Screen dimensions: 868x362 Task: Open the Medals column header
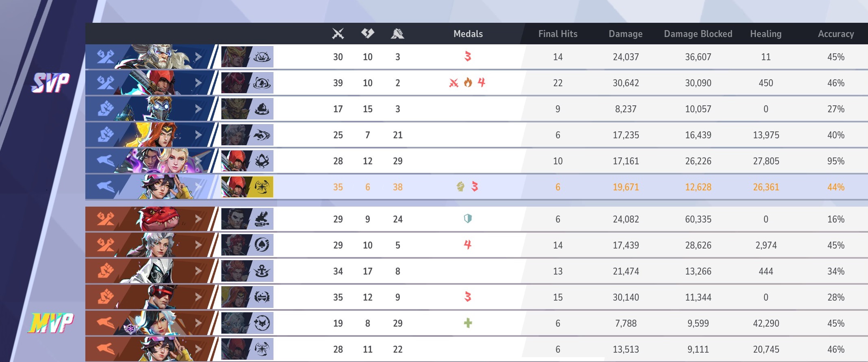tap(468, 34)
